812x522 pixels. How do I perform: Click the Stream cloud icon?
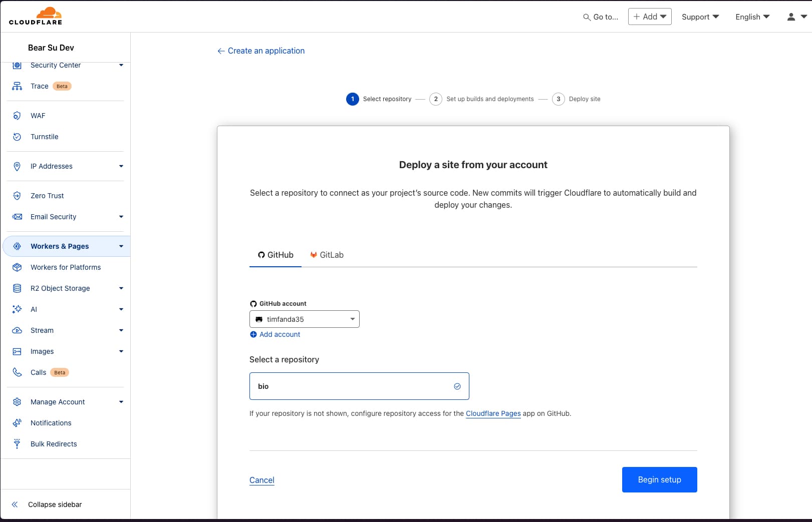17,330
